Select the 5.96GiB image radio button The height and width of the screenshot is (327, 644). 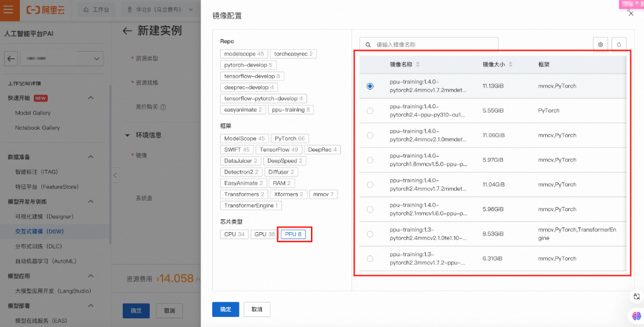pos(370,209)
